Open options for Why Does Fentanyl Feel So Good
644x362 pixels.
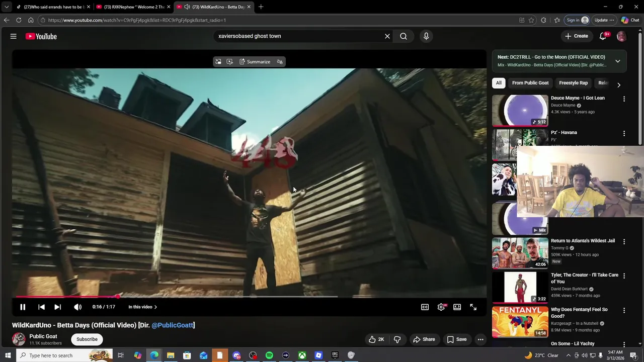(624, 311)
